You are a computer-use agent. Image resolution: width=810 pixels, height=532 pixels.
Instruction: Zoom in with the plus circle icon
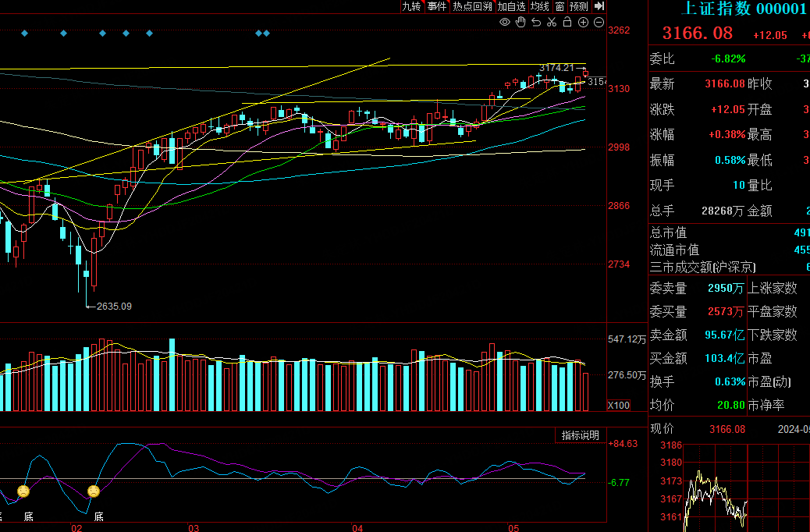[583, 23]
